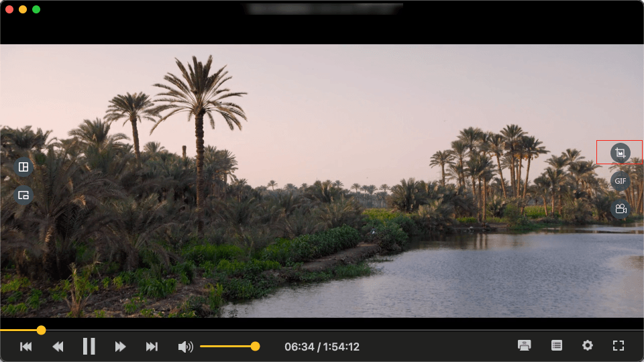The height and width of the screenshot is (362, 644).
Task: Click the yellow minimize window button
Action: tap(23, 9)
